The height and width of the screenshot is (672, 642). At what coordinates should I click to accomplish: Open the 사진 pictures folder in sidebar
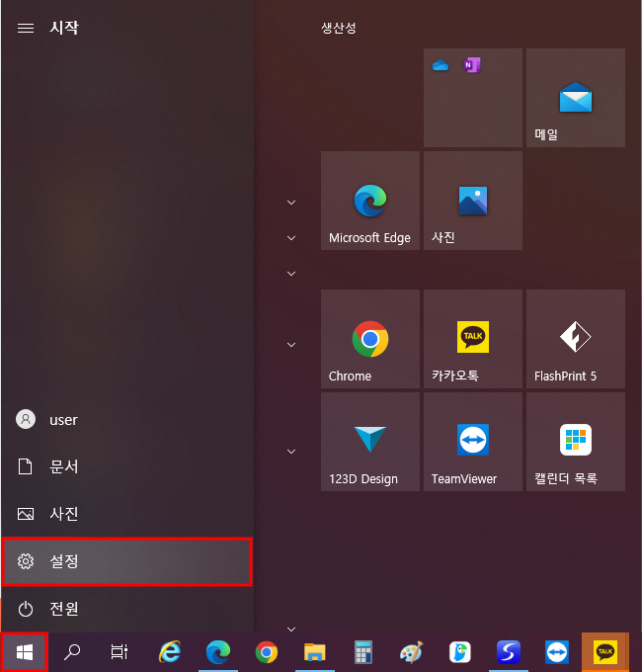(127, 514)
